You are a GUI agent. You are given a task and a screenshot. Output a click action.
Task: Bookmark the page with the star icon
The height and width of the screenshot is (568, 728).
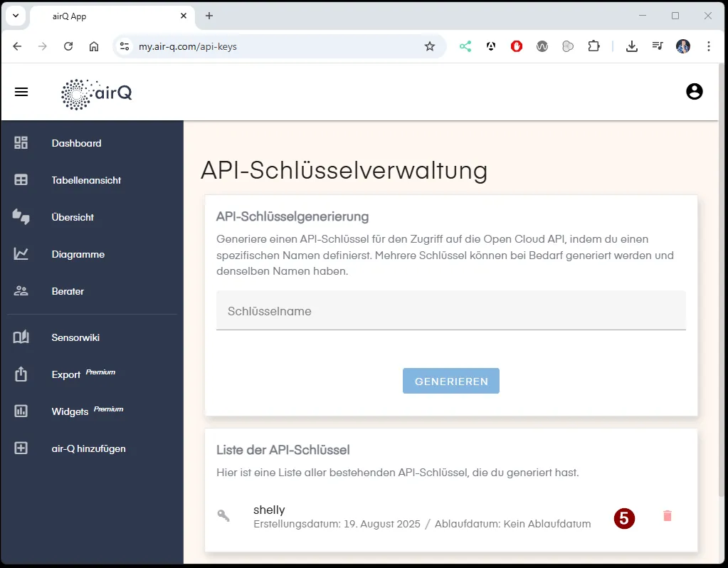pos(430,46)
